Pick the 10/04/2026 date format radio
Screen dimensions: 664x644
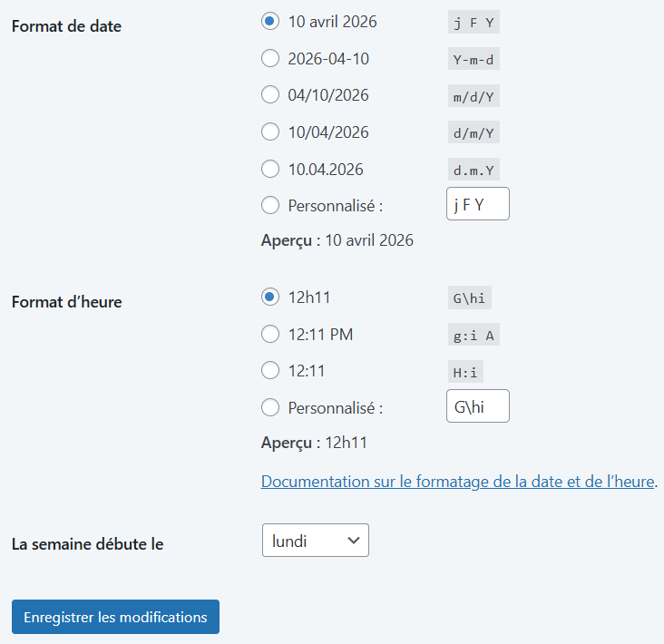[269, 132]
